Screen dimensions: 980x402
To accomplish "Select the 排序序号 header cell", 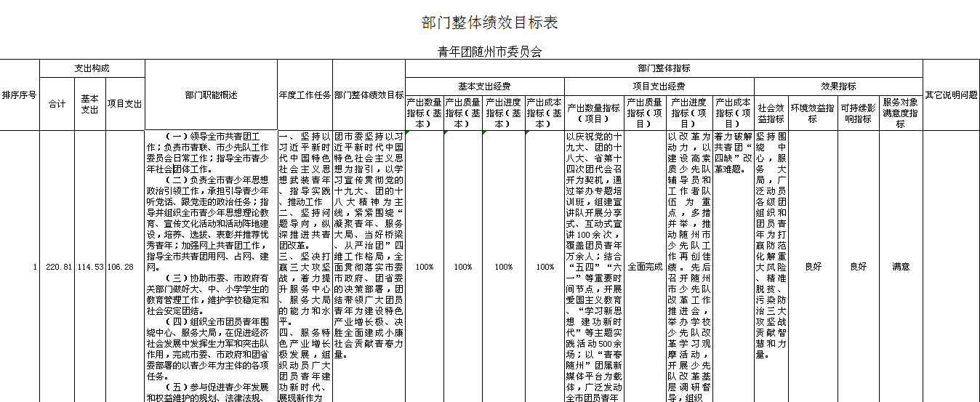I will click(20, 95).
